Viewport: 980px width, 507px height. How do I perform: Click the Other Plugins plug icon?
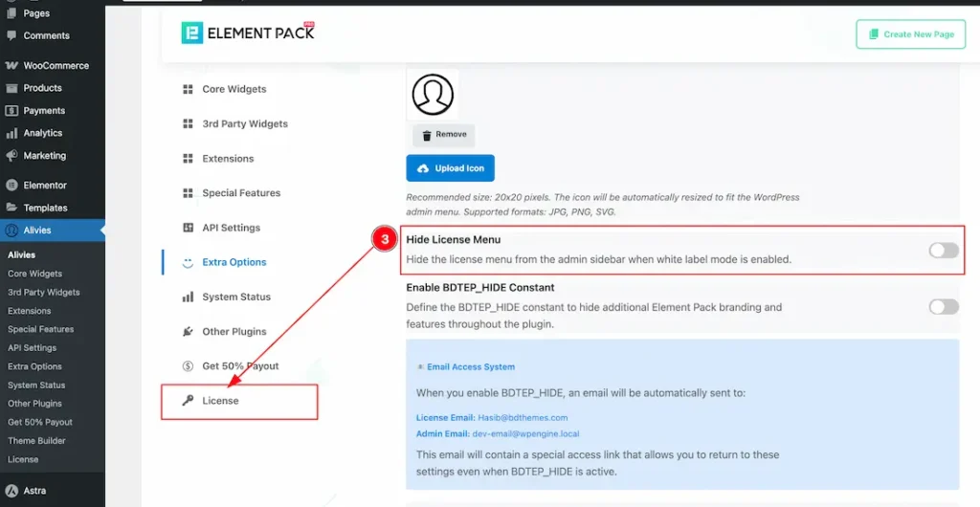pyautogui.click(x=188, y=332)
